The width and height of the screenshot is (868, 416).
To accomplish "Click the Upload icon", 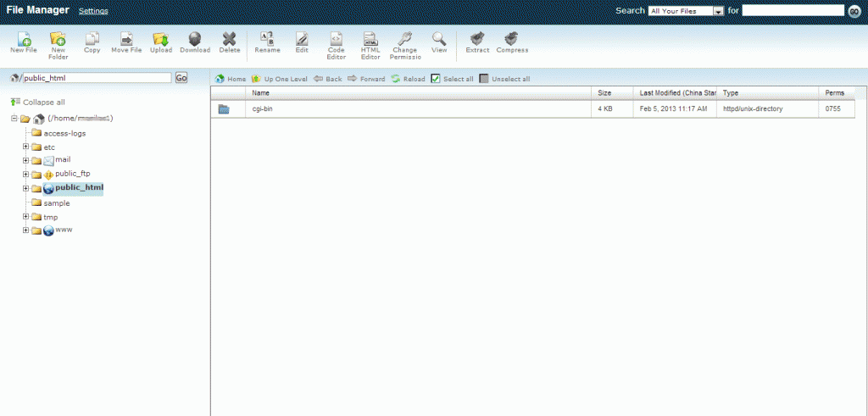I will click(161, 39).
